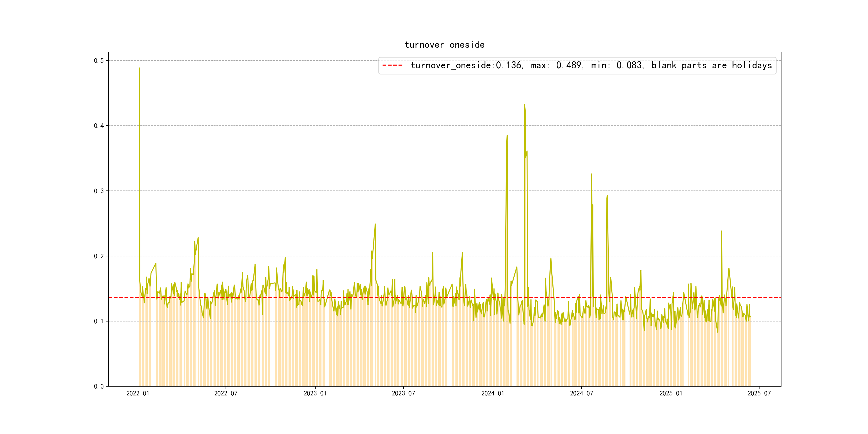Click the 2025-01 x-axis label
The width and height of the screenshot is (868, 434).
(671, 393)
